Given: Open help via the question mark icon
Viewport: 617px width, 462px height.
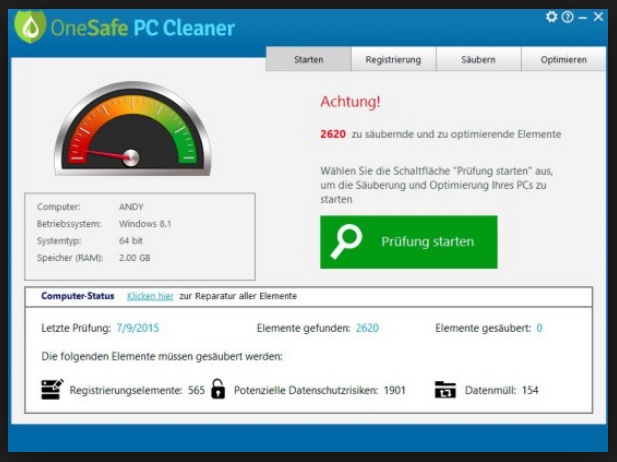Looking at the screenshot, I should coord(567,17).
